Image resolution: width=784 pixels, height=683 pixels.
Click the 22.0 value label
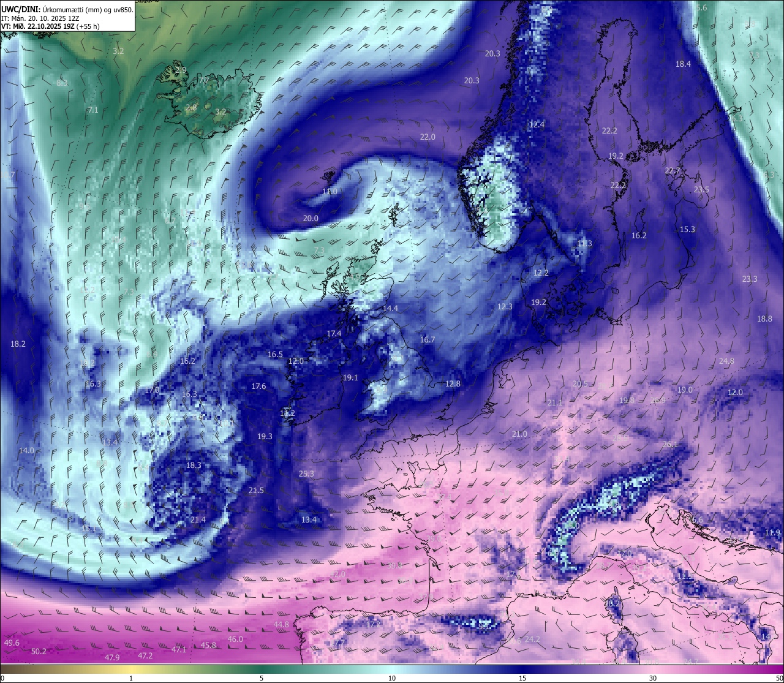pos(428,137)
